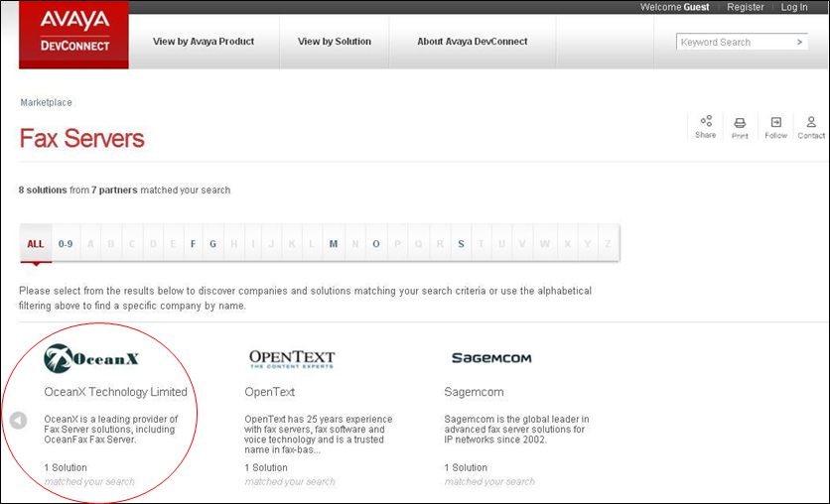
Task: Go to Marketplace breadcrumb
Action: click(x=46, y=102)
